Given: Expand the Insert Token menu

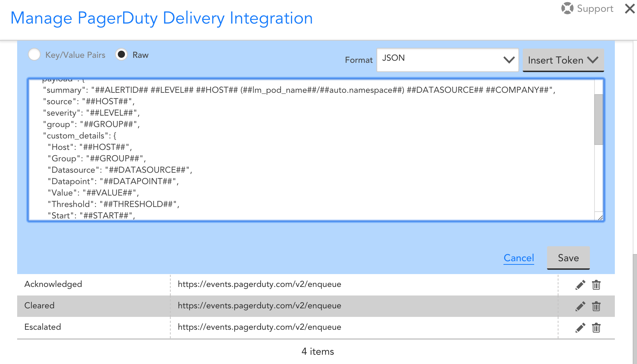Looking at the screenshot, I should point(563,60).
